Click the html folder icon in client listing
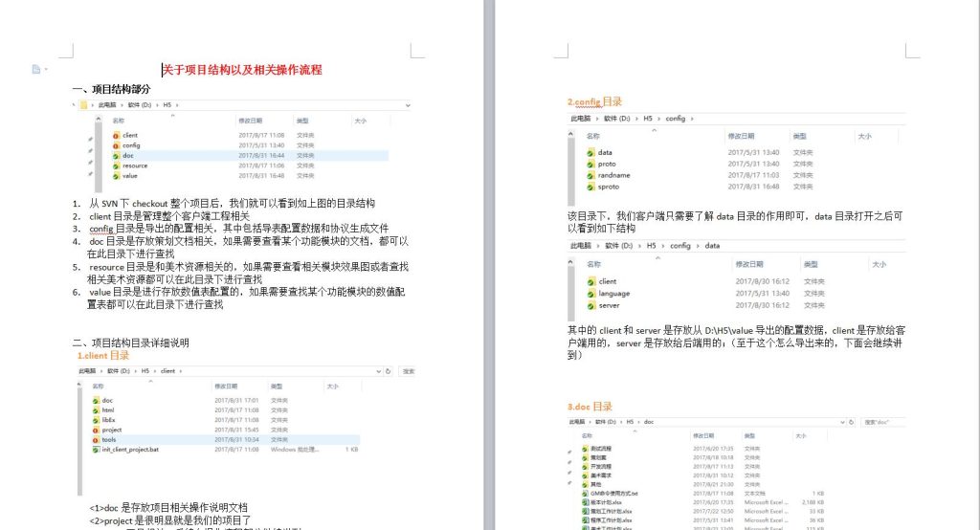 pyautogui.click(x=96, y=410)
